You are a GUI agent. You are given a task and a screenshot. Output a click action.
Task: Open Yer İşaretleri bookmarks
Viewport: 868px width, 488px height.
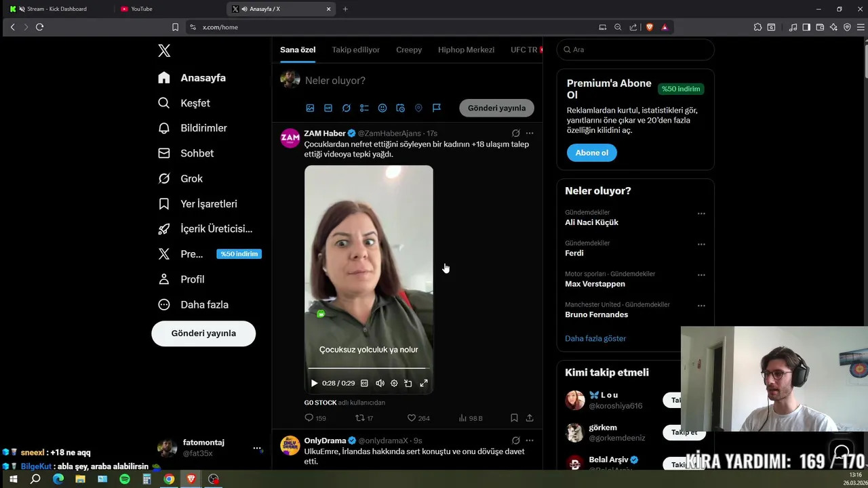(197, 203)
